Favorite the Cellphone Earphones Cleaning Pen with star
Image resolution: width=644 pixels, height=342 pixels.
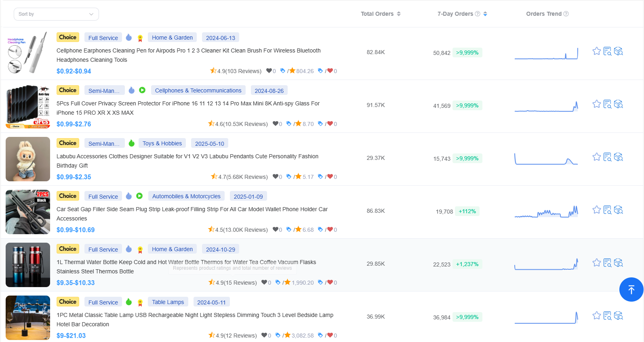(596, 51)
